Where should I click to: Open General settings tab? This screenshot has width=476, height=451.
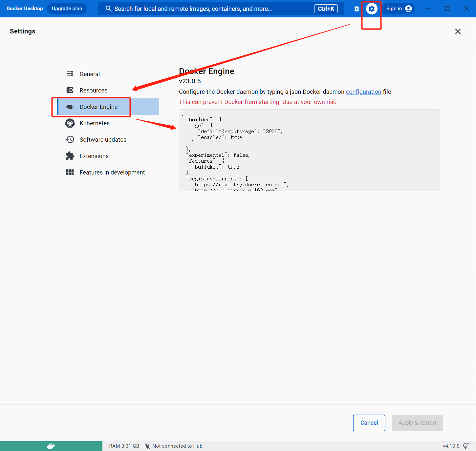click(108, 74)
